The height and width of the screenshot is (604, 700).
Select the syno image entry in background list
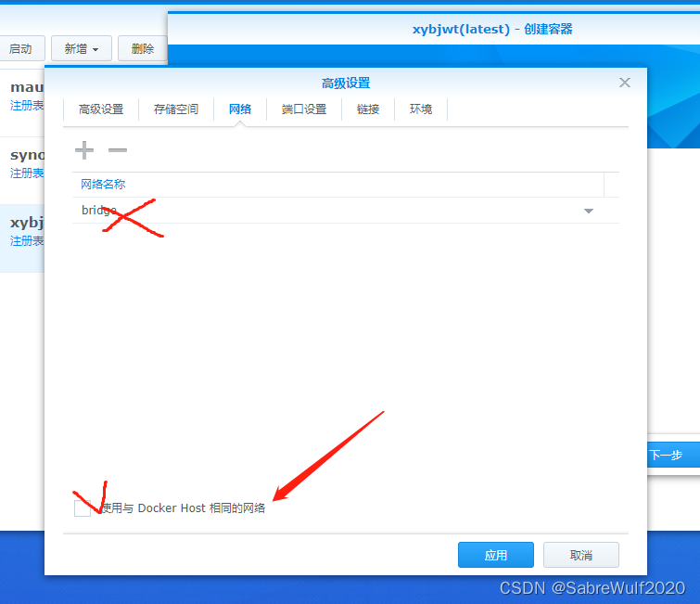(x=22, y=171)
